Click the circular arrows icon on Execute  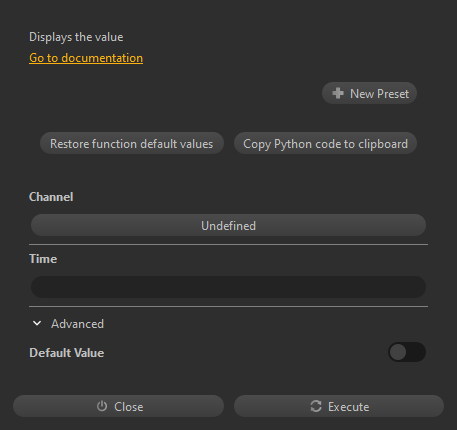(x=316, y=406)
